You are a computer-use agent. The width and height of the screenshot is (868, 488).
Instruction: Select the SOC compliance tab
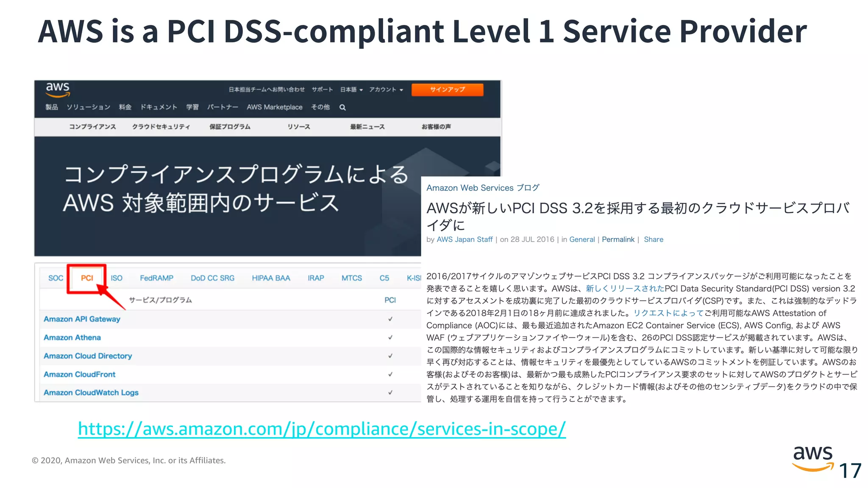[56, 278]
